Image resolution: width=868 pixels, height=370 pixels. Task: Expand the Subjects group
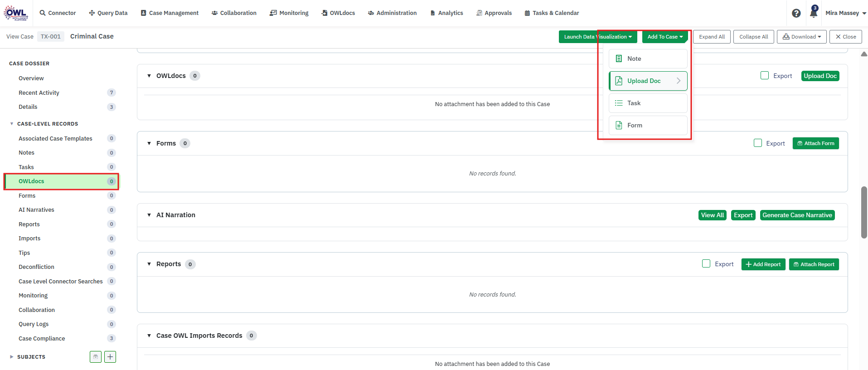click(12, 357)
